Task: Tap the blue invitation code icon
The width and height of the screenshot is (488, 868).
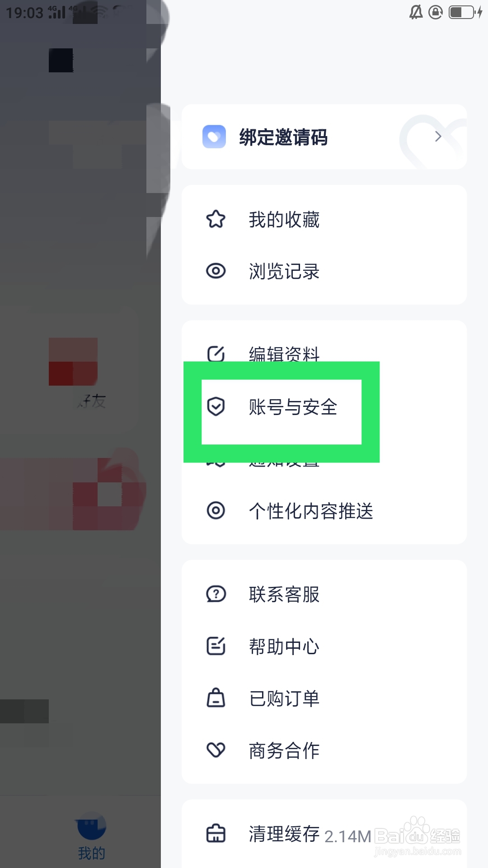Action: click(x=214, y=137)
